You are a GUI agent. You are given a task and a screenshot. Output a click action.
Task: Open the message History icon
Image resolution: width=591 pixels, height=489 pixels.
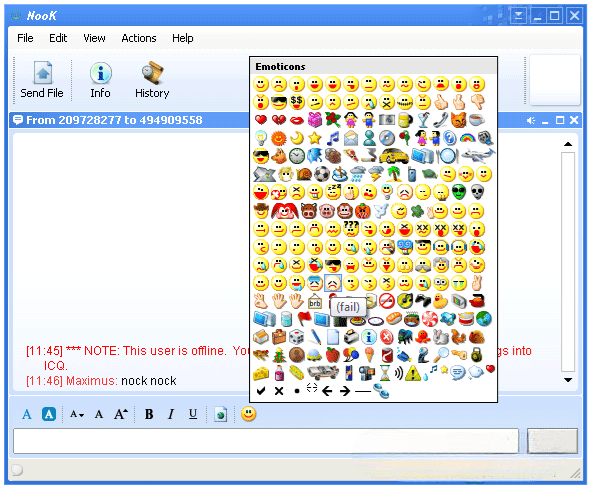[x=152, y=80]
